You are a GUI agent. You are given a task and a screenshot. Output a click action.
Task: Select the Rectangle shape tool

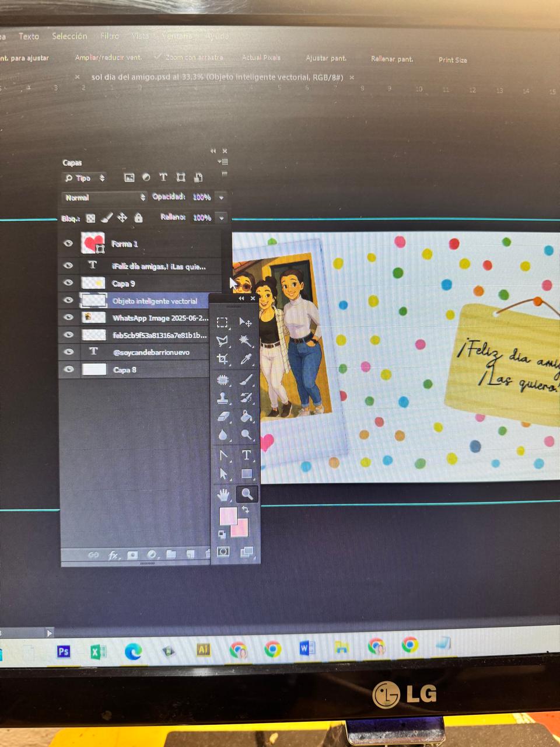point(247,474)
